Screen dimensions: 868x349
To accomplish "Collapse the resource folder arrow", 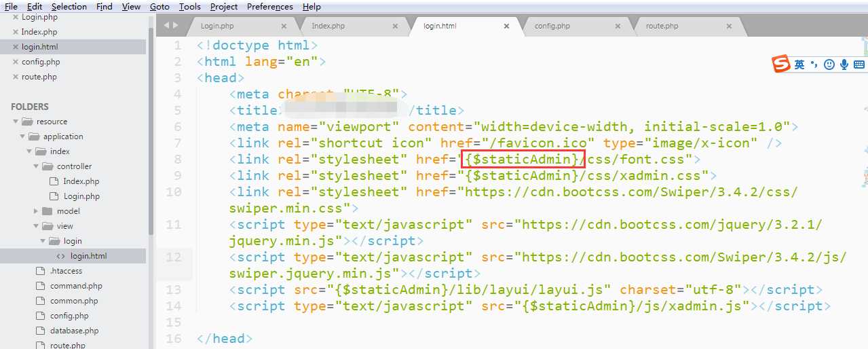I will pos(15,122).
